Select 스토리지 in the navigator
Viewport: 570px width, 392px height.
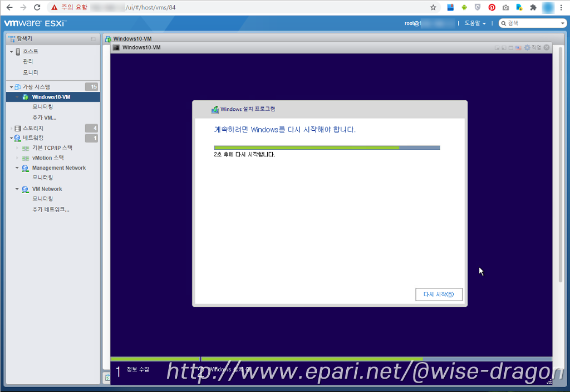33,129
